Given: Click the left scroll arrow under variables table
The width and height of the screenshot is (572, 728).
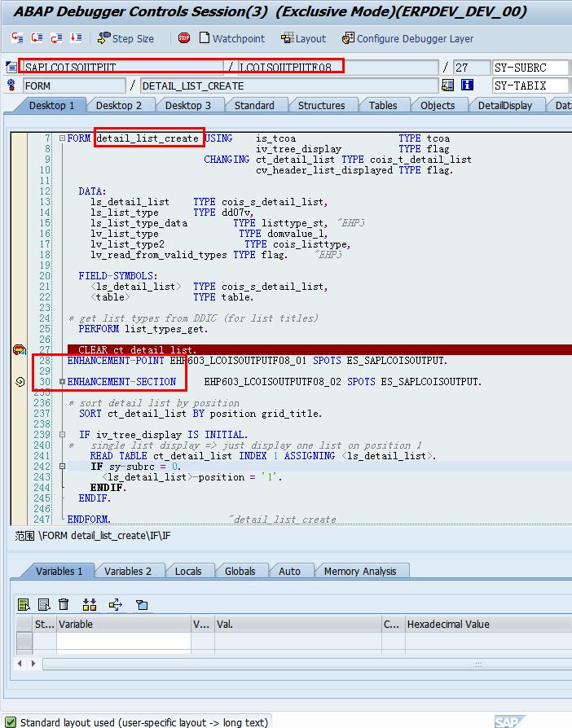Looking at the screenshot, I should point(20,664).
